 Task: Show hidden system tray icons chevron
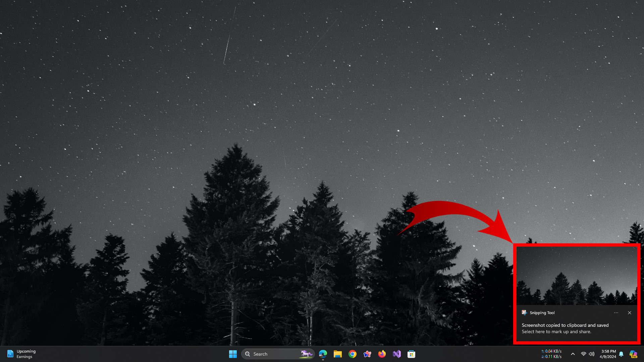pos(573,354)
